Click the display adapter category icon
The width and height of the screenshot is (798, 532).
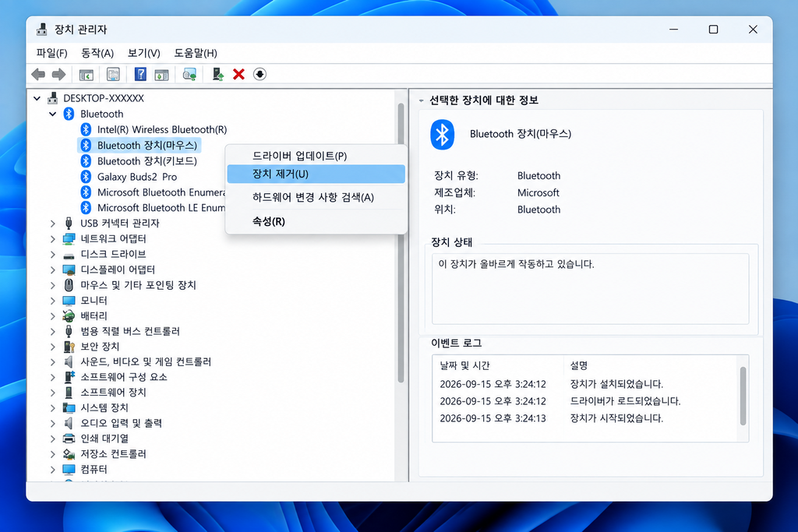pyautogui.click(x=69, y=269)
